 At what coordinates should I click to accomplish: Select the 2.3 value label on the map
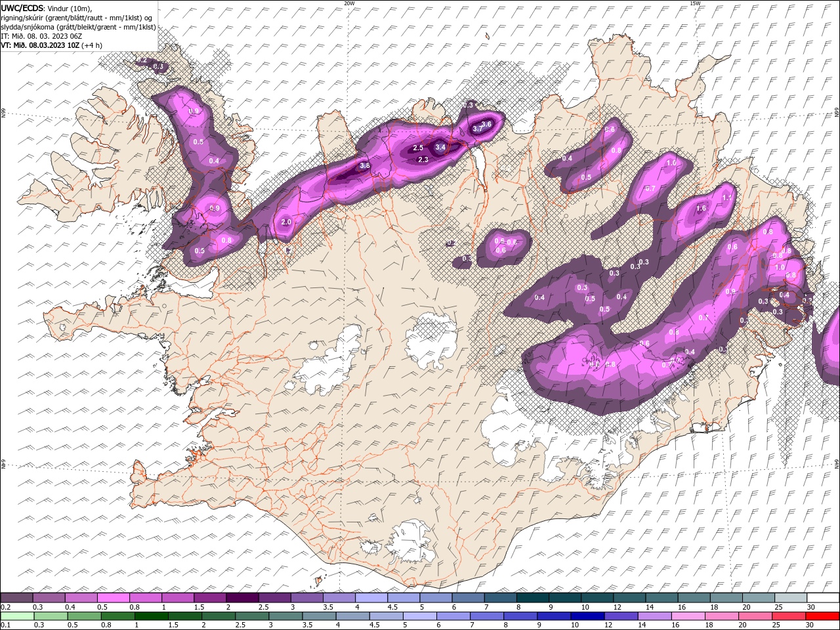(x=423, y=159)
